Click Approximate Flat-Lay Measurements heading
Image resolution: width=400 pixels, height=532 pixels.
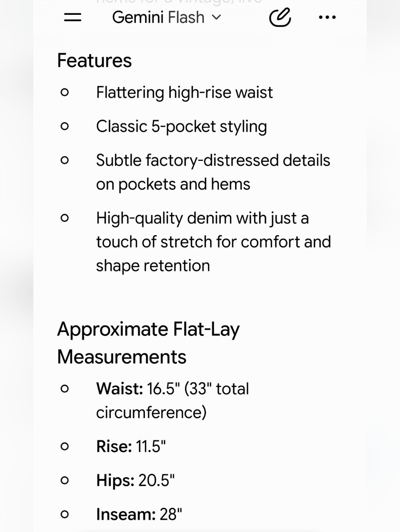(x=148, y=343)
